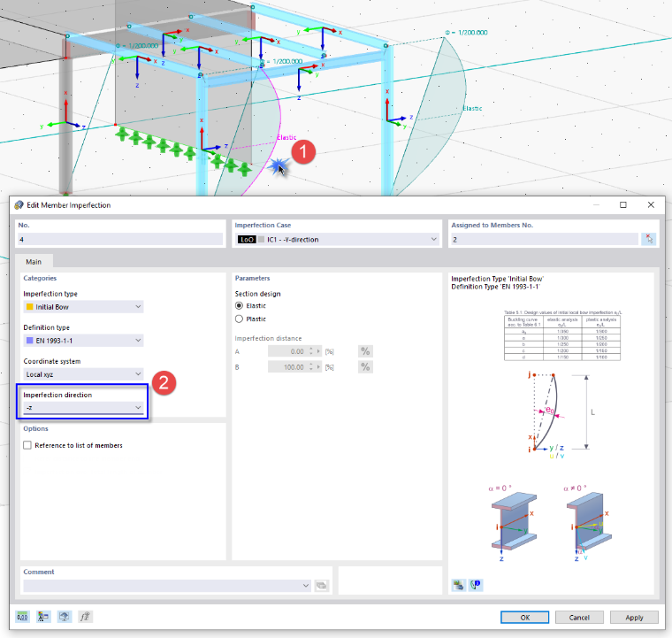Click the colored text display settings icon

42,617
